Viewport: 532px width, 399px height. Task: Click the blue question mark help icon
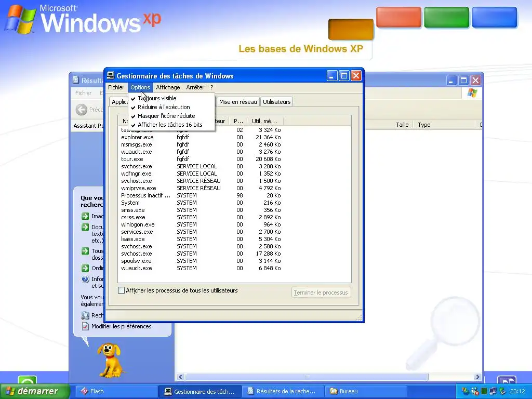click(85, 279)
